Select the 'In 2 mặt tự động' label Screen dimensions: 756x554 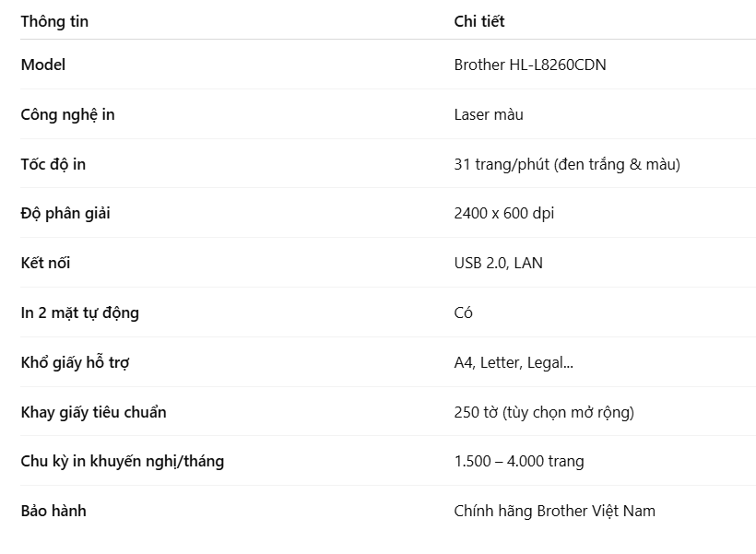coord(79,312)
